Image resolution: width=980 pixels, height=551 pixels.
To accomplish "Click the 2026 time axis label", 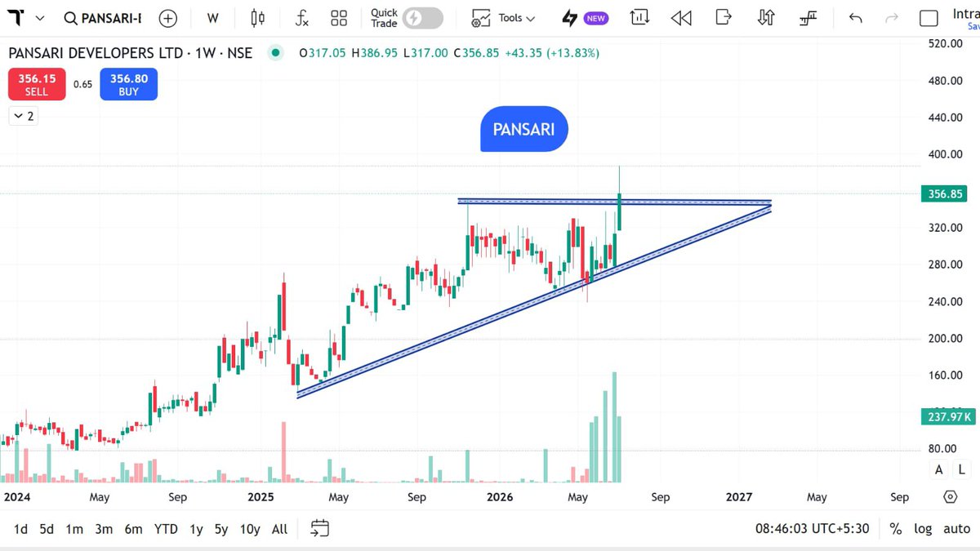I will tap(499, 497).
